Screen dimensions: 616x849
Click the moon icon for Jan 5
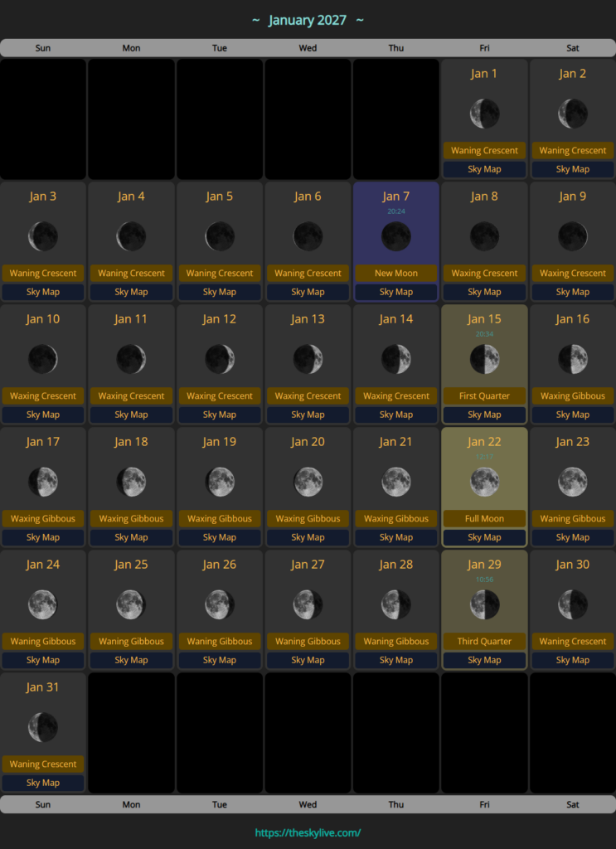220,236
